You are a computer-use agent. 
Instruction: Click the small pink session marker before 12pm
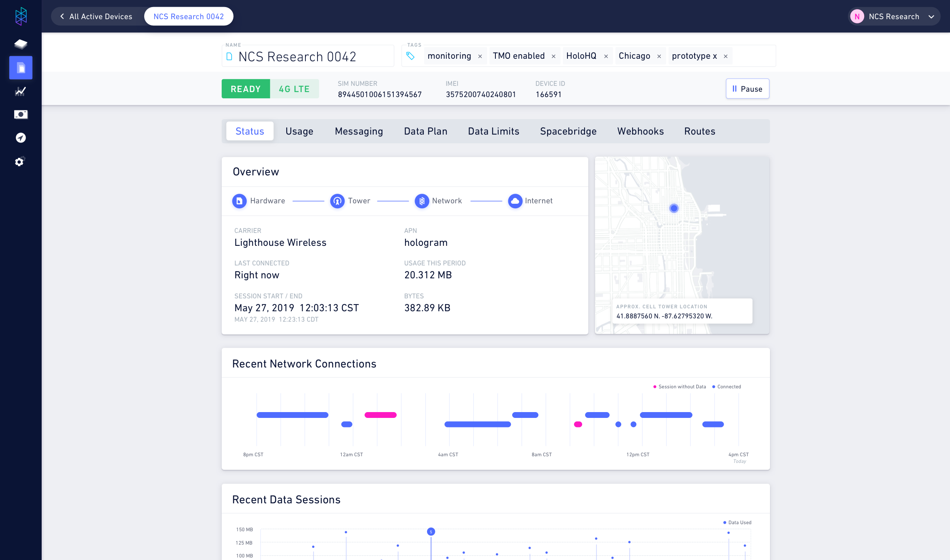pos(578,425)
